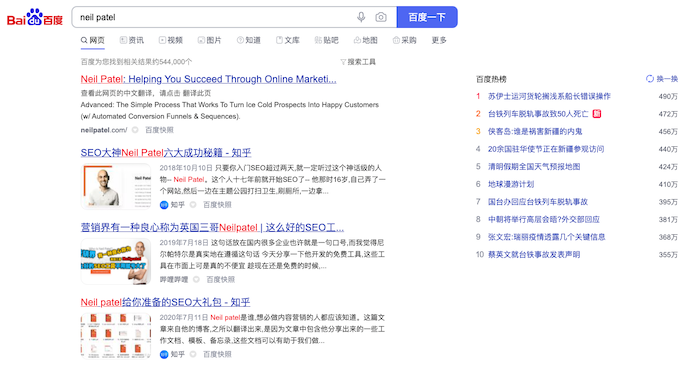The height and width of the screenshot is (365, 700).
Task: Open image search camera icon
Action: pyautogui.click(x=381, y=17)
